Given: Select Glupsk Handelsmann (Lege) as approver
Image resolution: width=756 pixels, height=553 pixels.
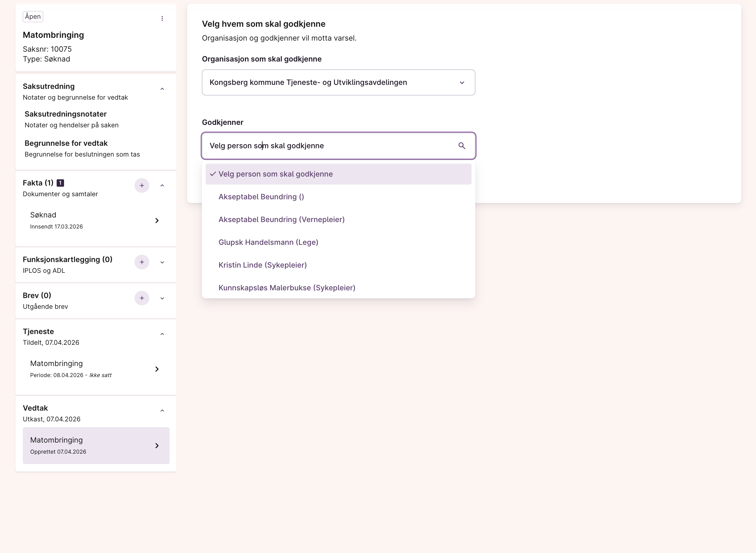Looking at the screenshot, I should 268,242.
